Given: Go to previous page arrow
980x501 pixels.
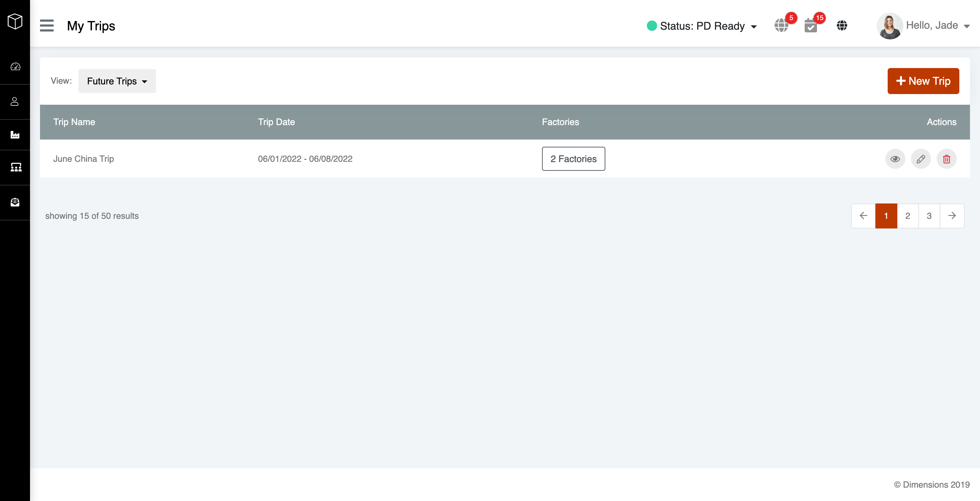Looking at the screenshot, I should click(x=863, y=216).
